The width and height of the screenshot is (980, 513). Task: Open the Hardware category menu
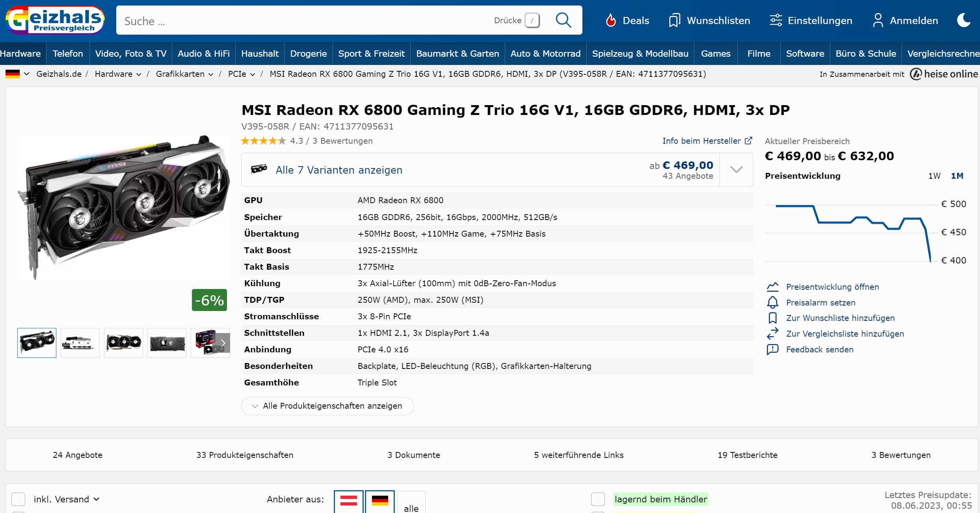click(20, 54)
